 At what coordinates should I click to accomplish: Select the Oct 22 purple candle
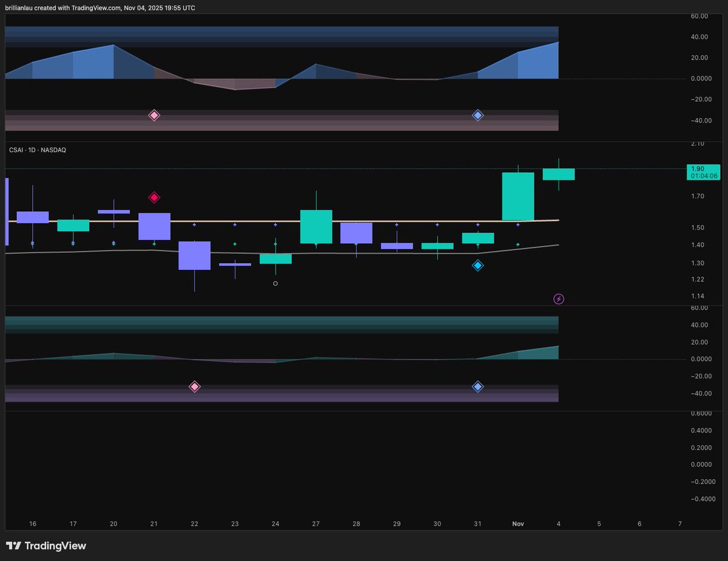pyautogui.click(x=194, y=255)
